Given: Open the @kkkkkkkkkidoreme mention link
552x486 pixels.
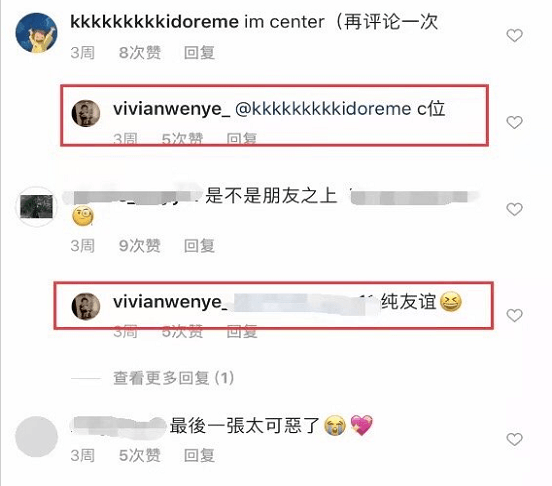Looking at the screenshot, I should [x=323, y=109].
